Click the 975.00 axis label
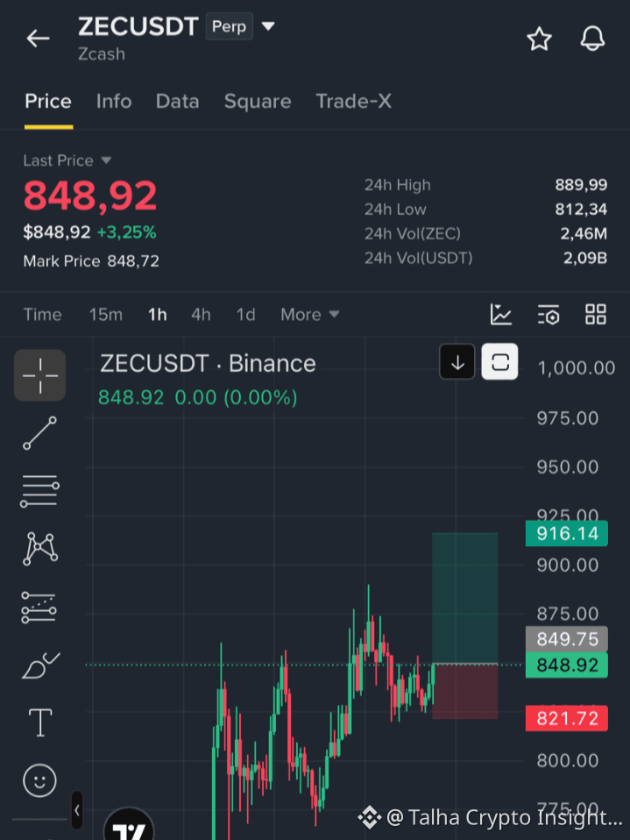This screenshot has width=630, height=840. [x=568, y=418]
